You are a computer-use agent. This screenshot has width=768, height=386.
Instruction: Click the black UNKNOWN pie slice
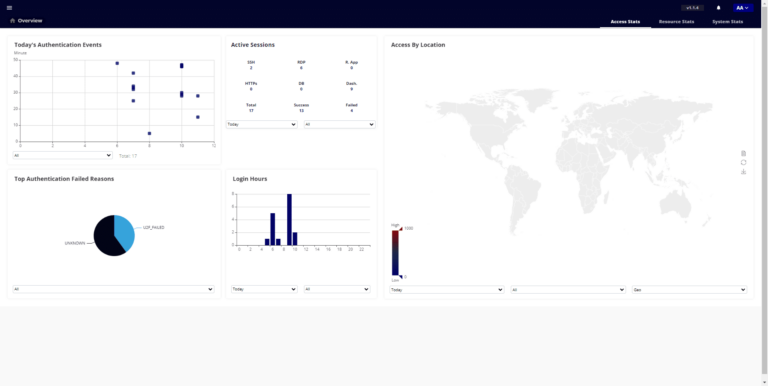[x=105, y=238]
